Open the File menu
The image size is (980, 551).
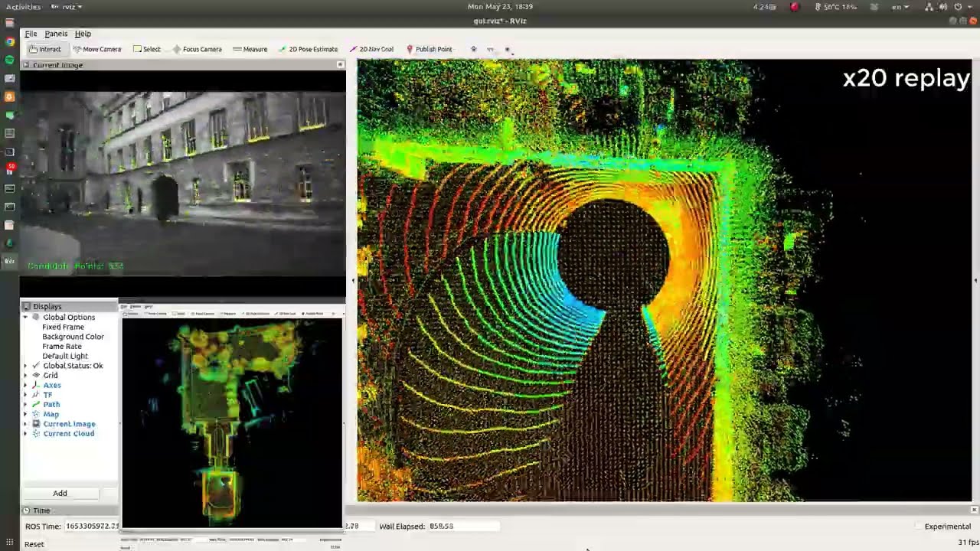tap(31, 34)
